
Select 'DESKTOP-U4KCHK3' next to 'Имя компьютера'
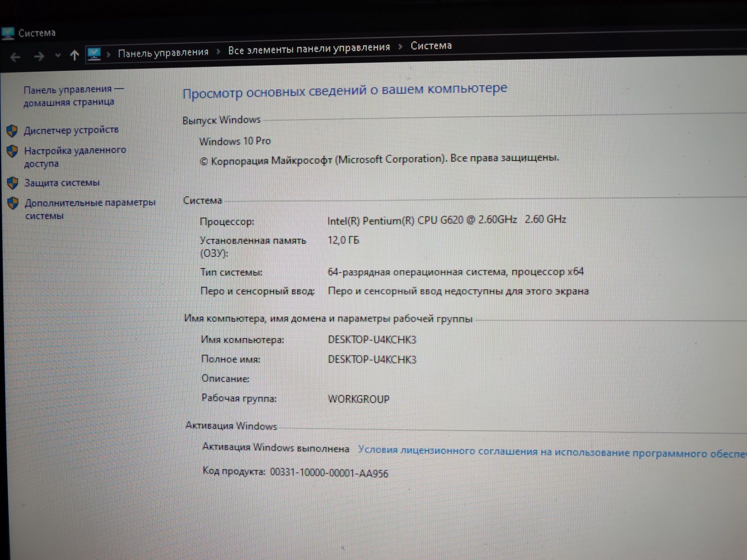pyautogui.click(x=372, y=340)
